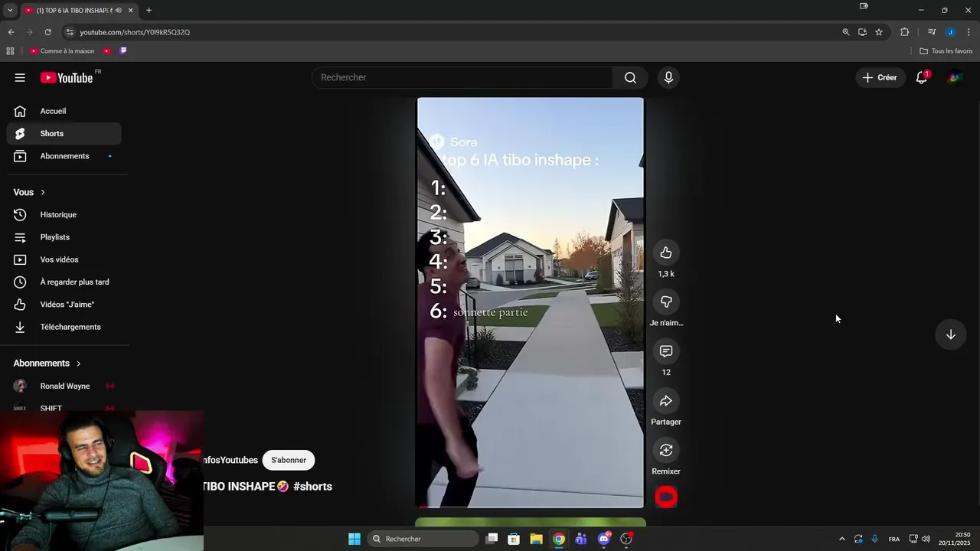Screen dimensions: 980x551
Task: Dislike the Short with thumbs down
Action: click(x=666, y=302)
